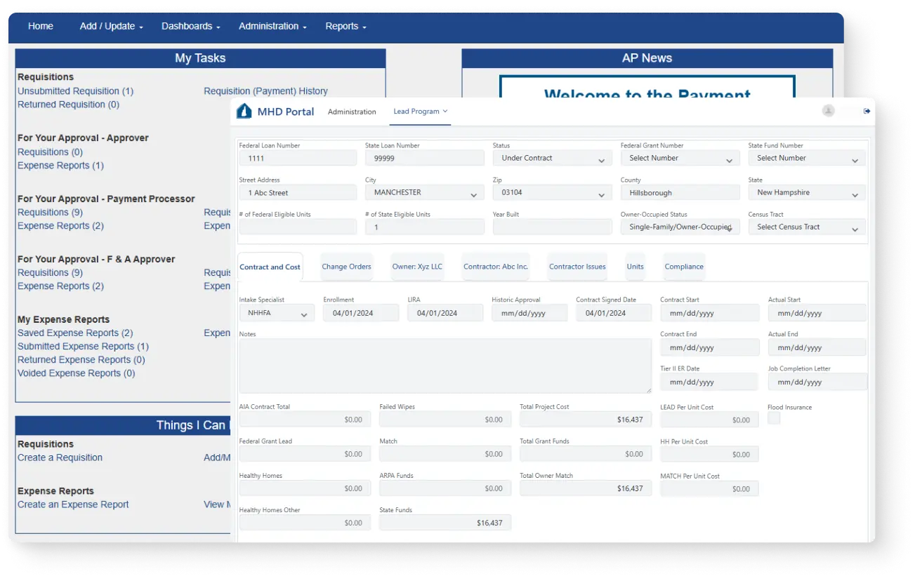Select the Units tab

634,266
